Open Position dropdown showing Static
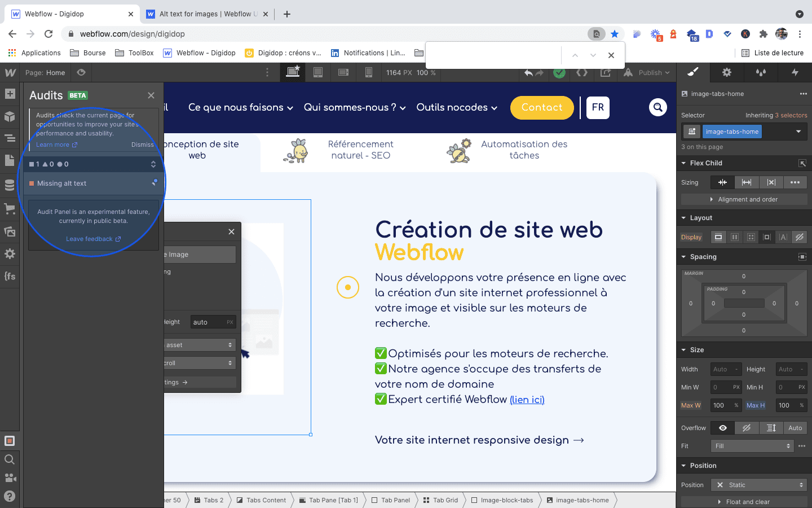The height and width of the screenshot is (508, 812). pyautogui.click(x=759, y=485)
